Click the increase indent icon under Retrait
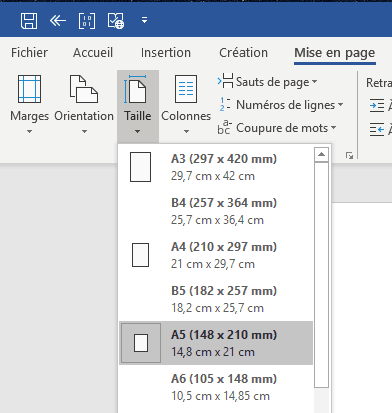392x413 pixels. (377, 106)
